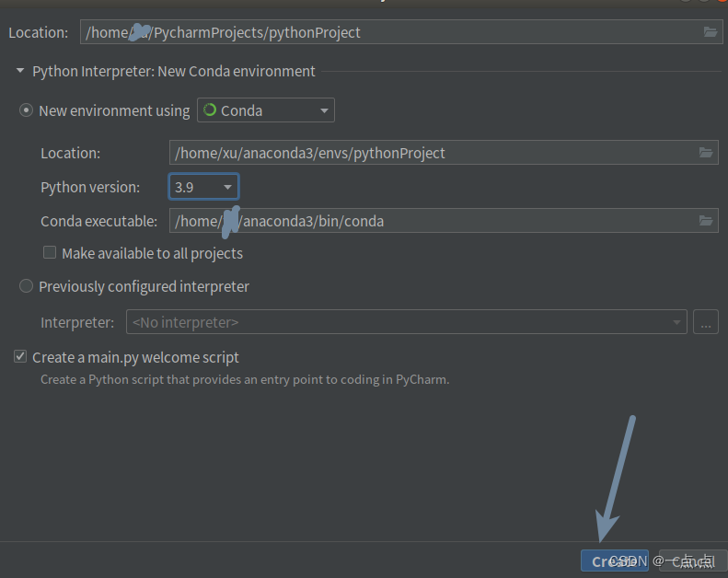The width and height of the screenshot is (728, 578).
Task: Edit the Conda executable path field
Action: [x=444, y=221]
